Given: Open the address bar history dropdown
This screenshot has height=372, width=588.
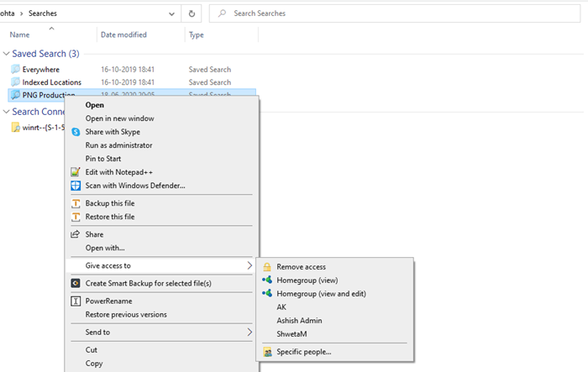Looking at the screenshot, I should (171, 14).
